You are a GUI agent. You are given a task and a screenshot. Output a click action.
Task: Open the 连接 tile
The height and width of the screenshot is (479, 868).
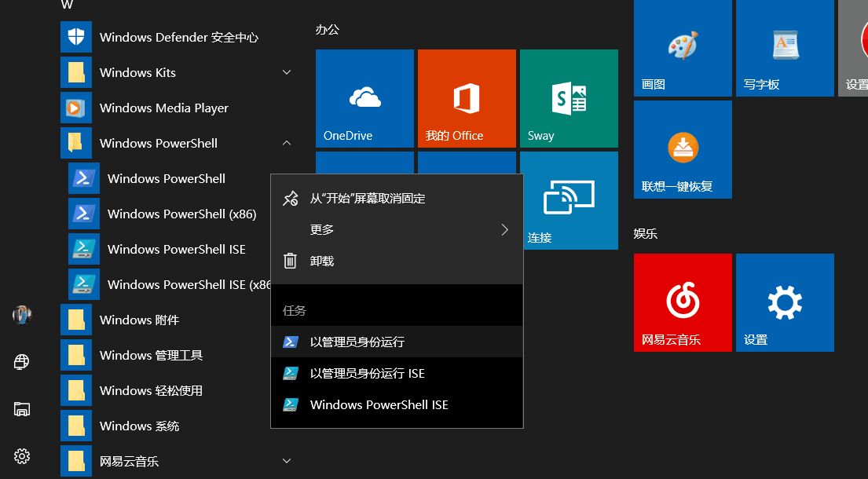click(571, 201)
